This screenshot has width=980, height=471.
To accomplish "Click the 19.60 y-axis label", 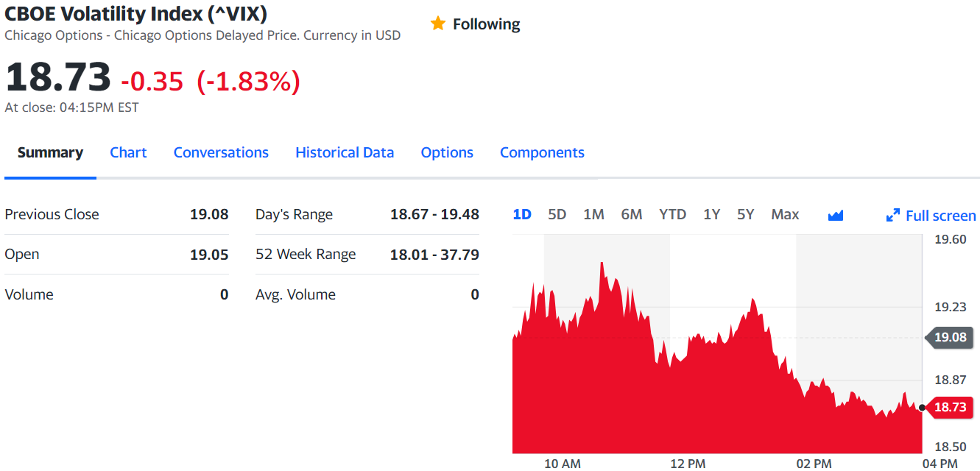I will click(x=950, y=239).
